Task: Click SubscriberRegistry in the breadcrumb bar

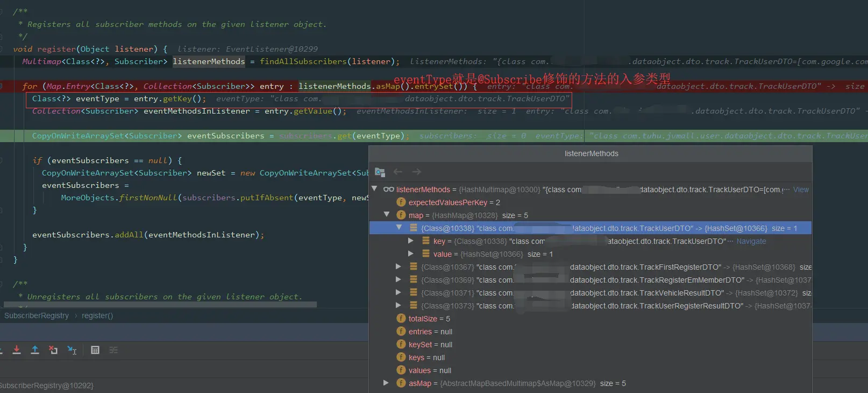Action: coord(37,315)
